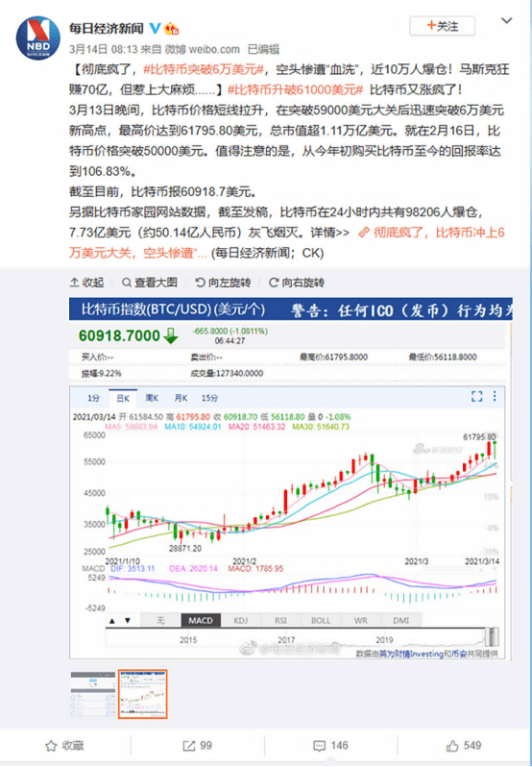The height and width of the screenshot is (767, 532).
Task: Click the indicator down arrow
Action: click(x=128, y=620)
